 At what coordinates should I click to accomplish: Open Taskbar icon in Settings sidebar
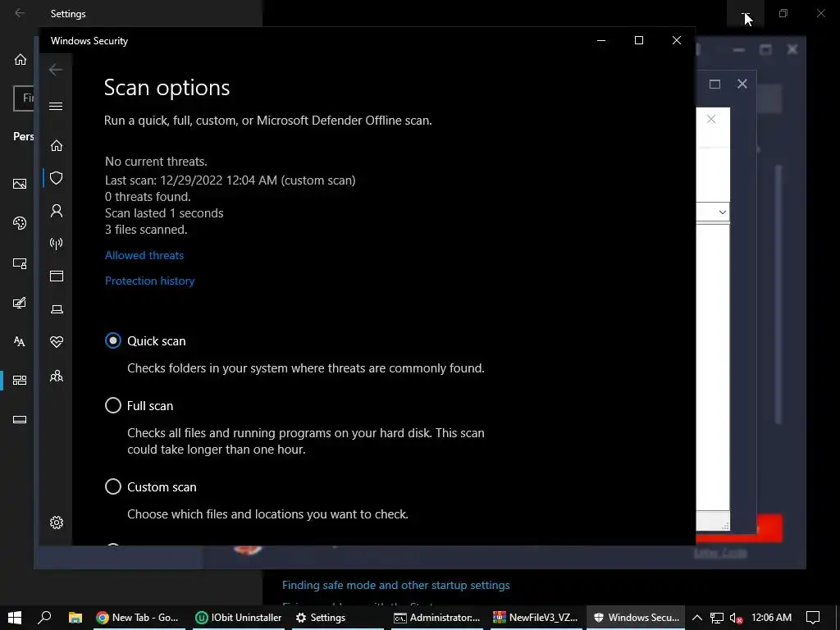(x=20, y=419)
